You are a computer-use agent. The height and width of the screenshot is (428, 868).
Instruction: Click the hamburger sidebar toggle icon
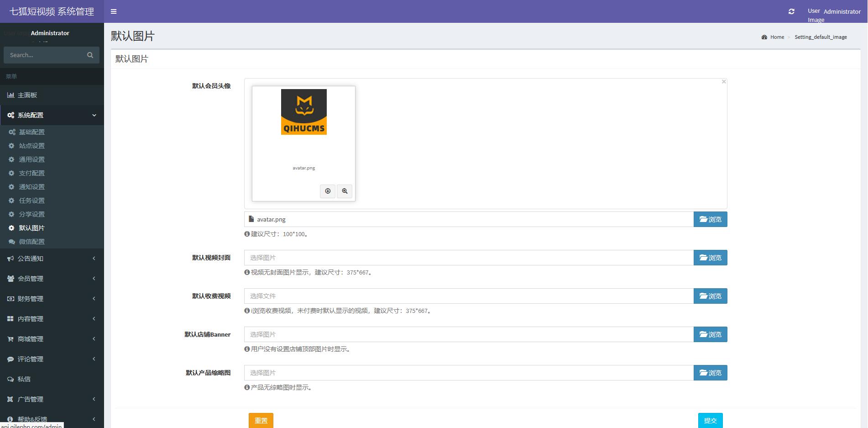114,11
